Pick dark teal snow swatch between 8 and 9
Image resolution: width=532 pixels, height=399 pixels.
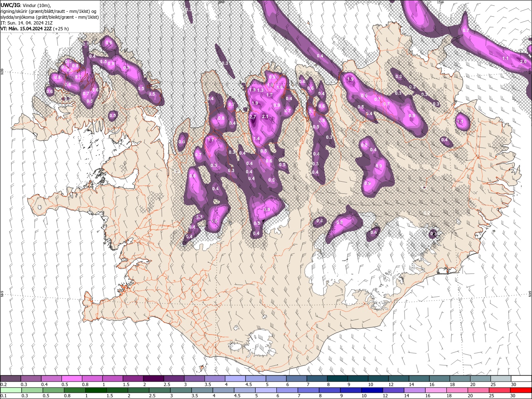337,379
